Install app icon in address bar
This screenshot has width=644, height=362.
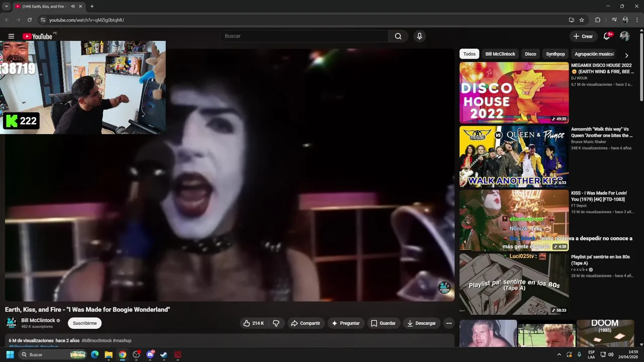(x=571, y=20)
